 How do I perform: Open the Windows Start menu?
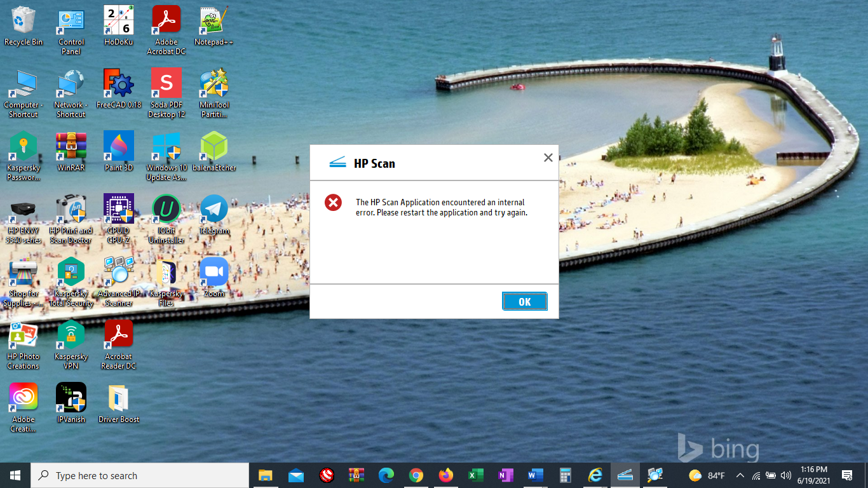coord(15,475)
